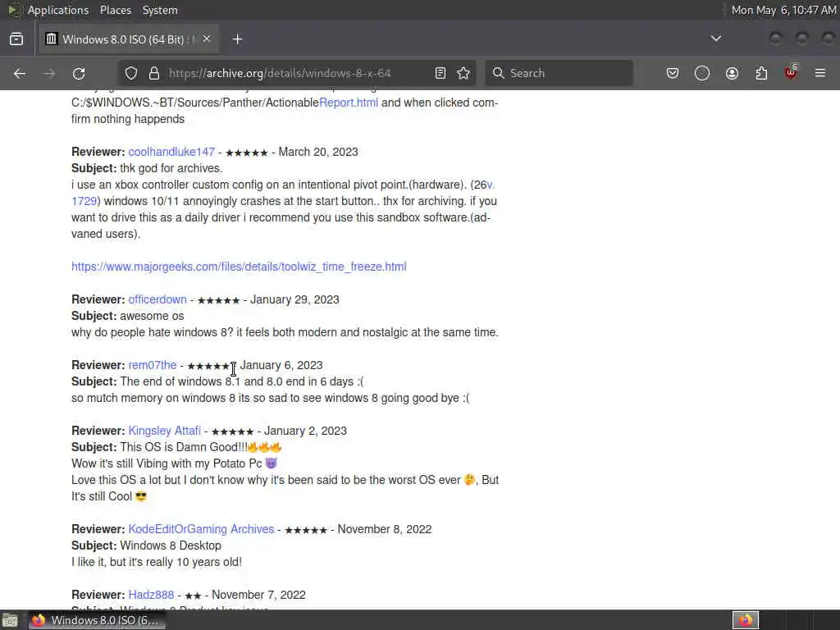Image resolution: width=840 pixels, height=630 pixels.
Task: Click the subject text Windows 8 Desktop
Action: (x=171, y=546)
